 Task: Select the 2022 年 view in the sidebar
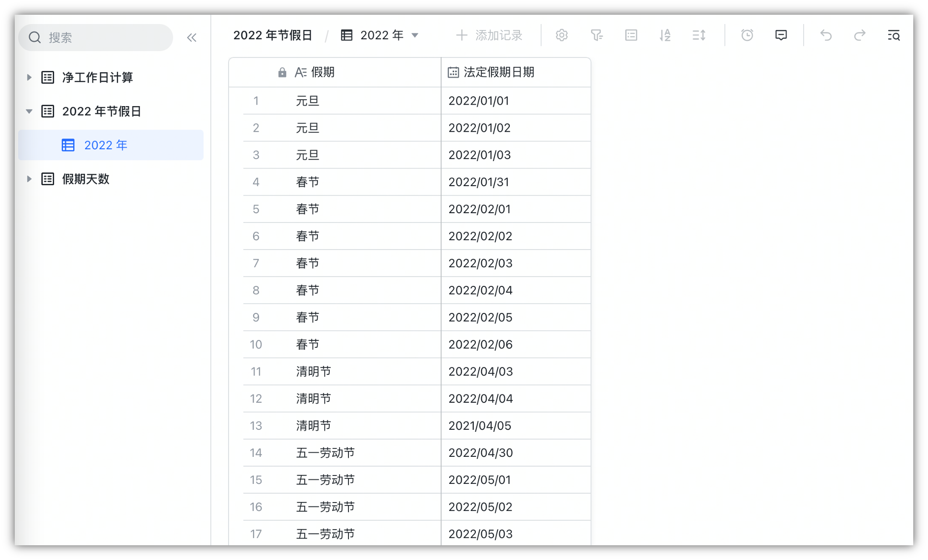coord(106,144)
